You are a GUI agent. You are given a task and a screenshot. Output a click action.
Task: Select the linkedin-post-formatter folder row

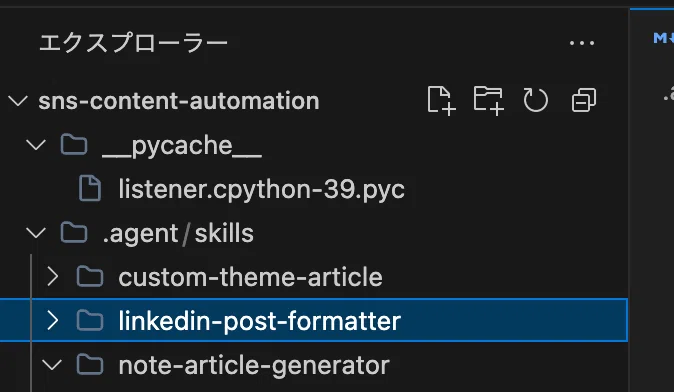point(314,321)
